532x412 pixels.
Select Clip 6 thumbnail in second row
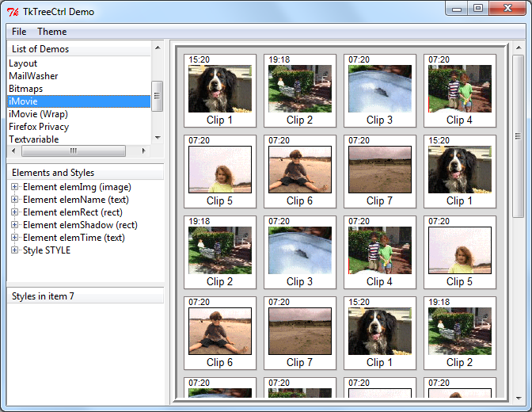point(300,170)
